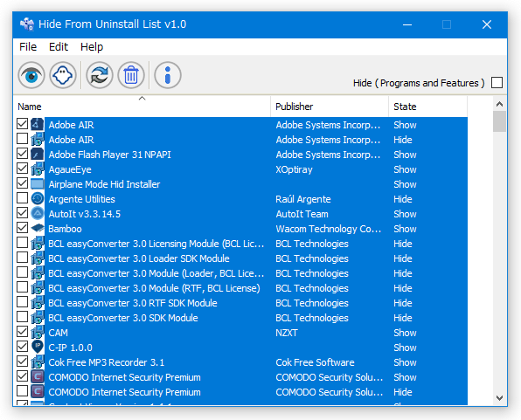The width and height of the screenshot is (521, 420).
Task: Click the Bamboo tablet icon
Action: (38, 228)
